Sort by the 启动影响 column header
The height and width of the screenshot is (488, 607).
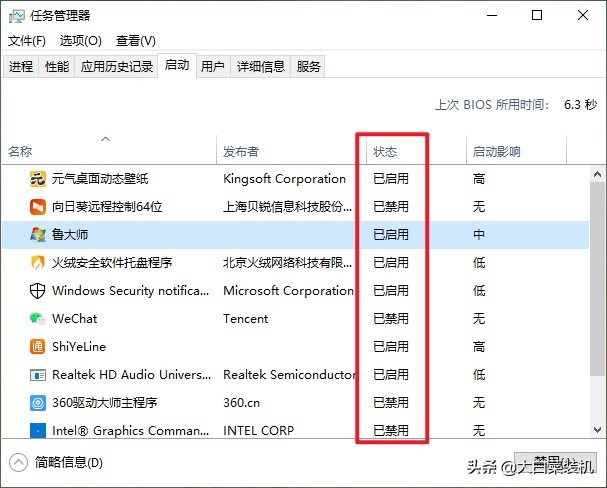pos(496,151)
